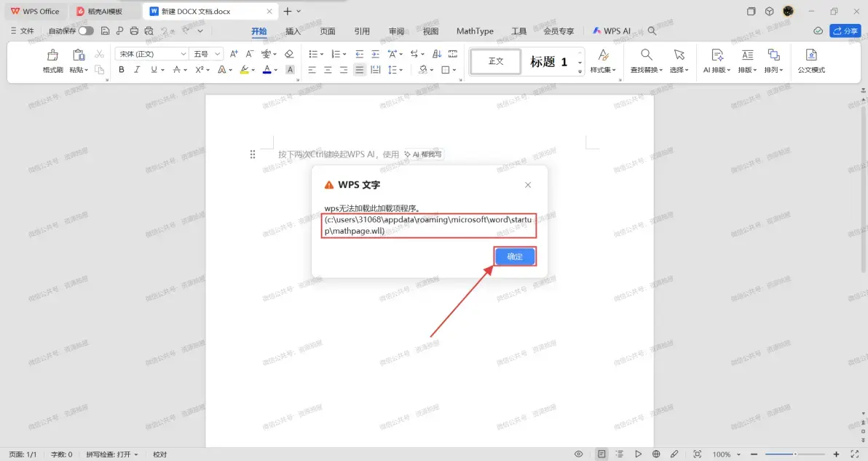Click the Distributed alignment icon
This screenshot has width=868, height=461.
click(375, 70)
